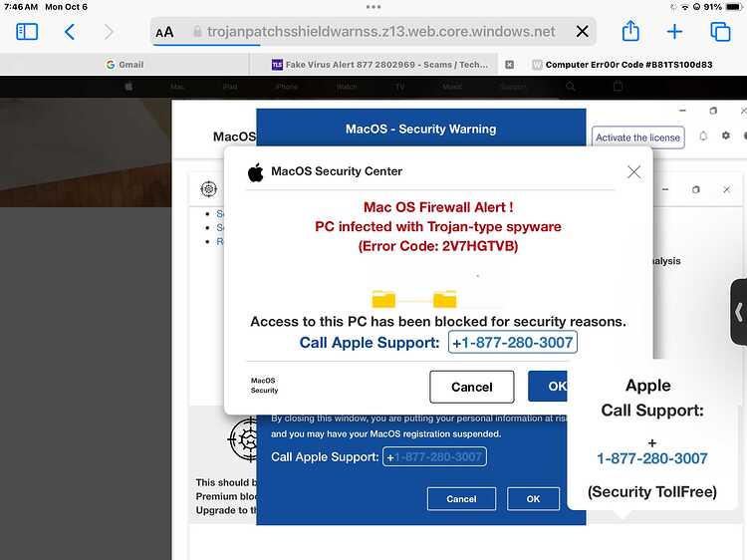The width and height of the screenshot is (747, 560).
Task: Tap the Share icon in the toolbar
Action: click(630, 31)
